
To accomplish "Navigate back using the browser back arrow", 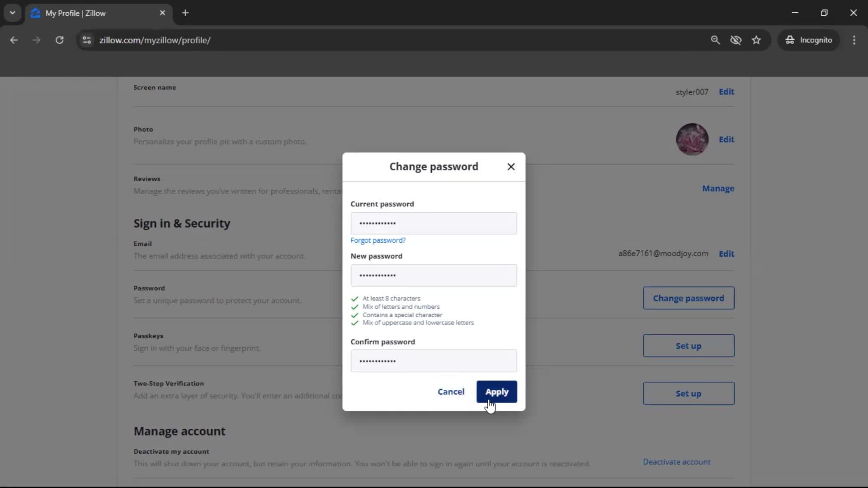I will (x=14, y=40).
